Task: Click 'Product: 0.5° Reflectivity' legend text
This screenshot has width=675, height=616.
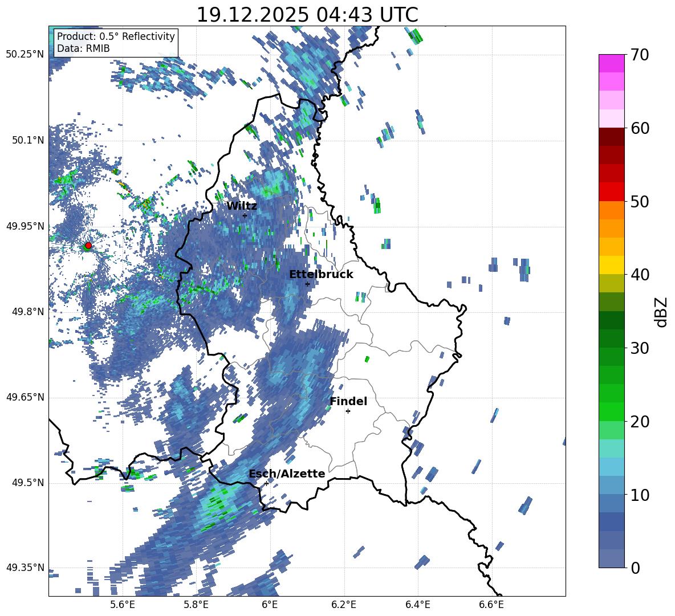Action: click(x=116, y=36)
